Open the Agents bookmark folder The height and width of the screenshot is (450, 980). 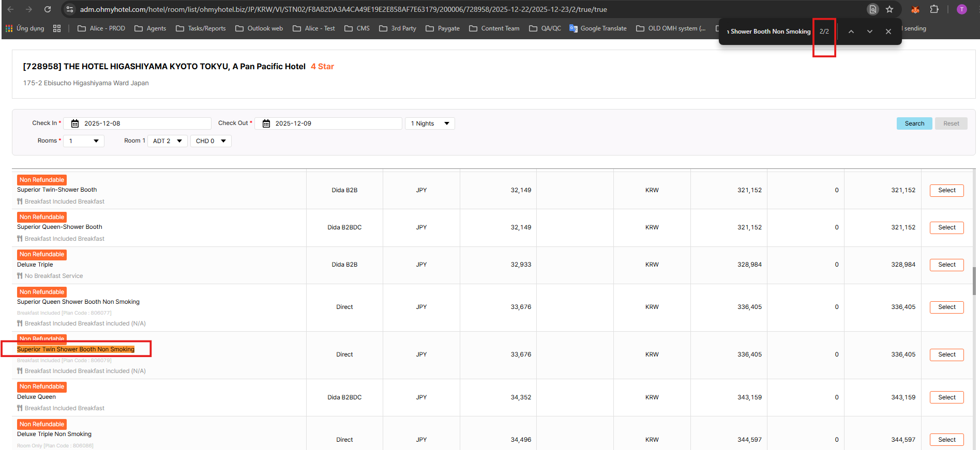pos(150,28)
